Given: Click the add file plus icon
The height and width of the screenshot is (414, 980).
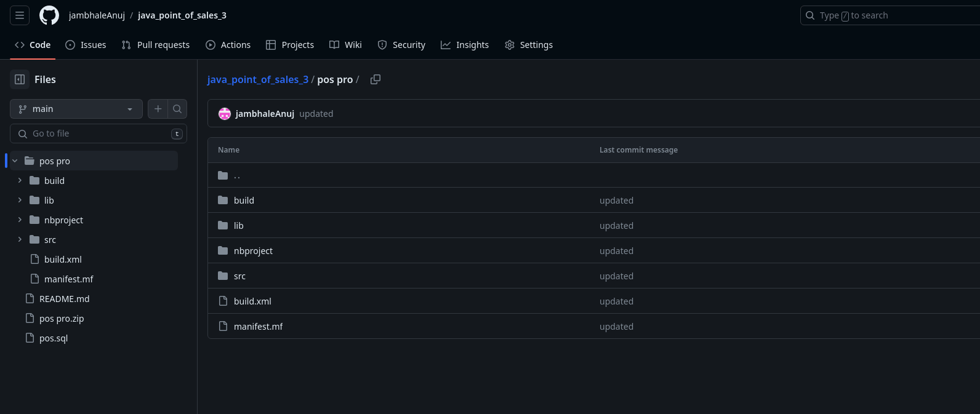Looking at the screenshot, I should [x=158, y=109].
